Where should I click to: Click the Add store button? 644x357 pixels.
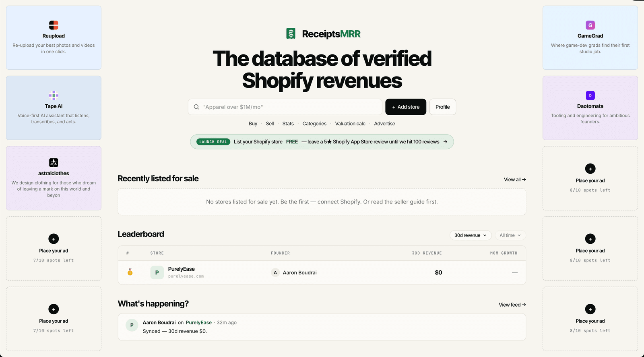tap(406, 107)
